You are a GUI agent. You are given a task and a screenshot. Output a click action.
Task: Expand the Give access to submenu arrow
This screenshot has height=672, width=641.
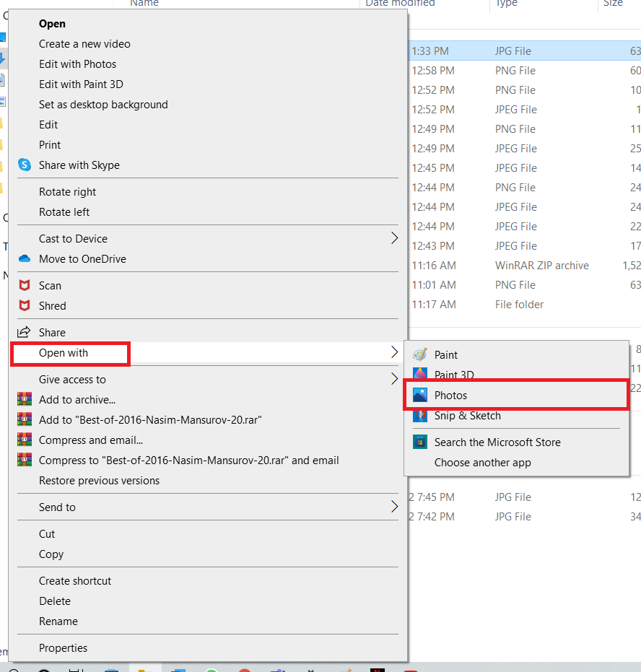394,380
